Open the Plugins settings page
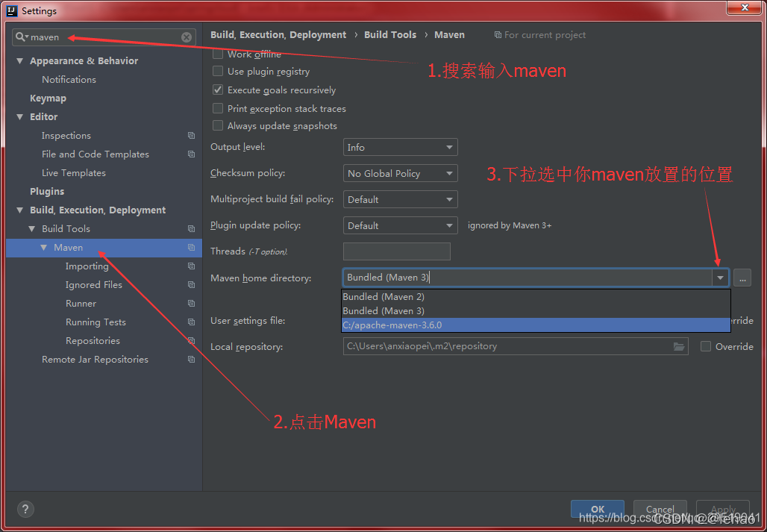Image resolution: width=767 pixels, height=532 pixels. [47, 191]
